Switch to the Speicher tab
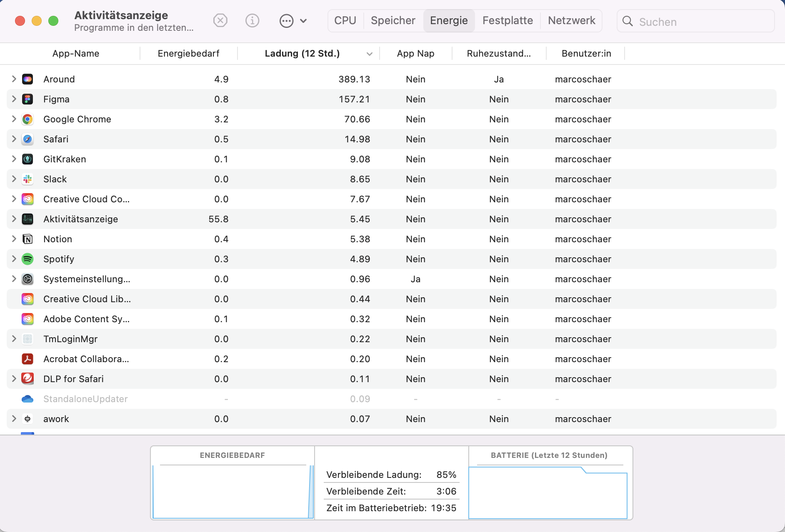785x532 pixels. click(393, 20)
